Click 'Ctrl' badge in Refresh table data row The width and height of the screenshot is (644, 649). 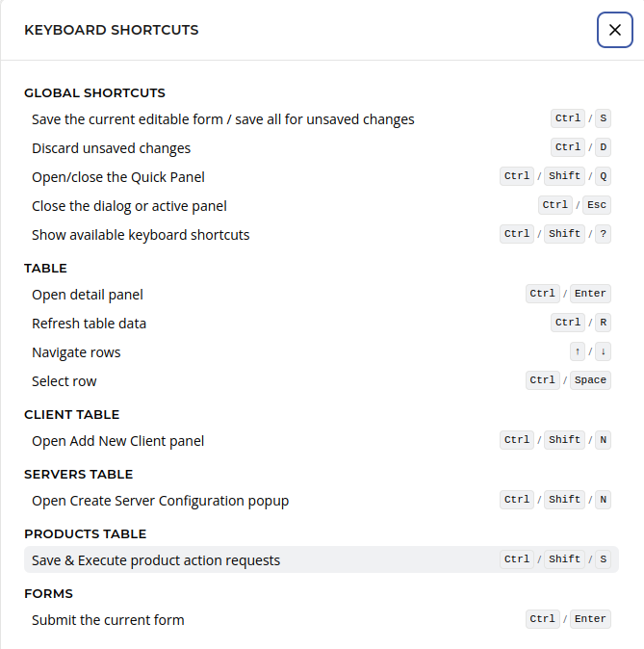click(568, 323)
